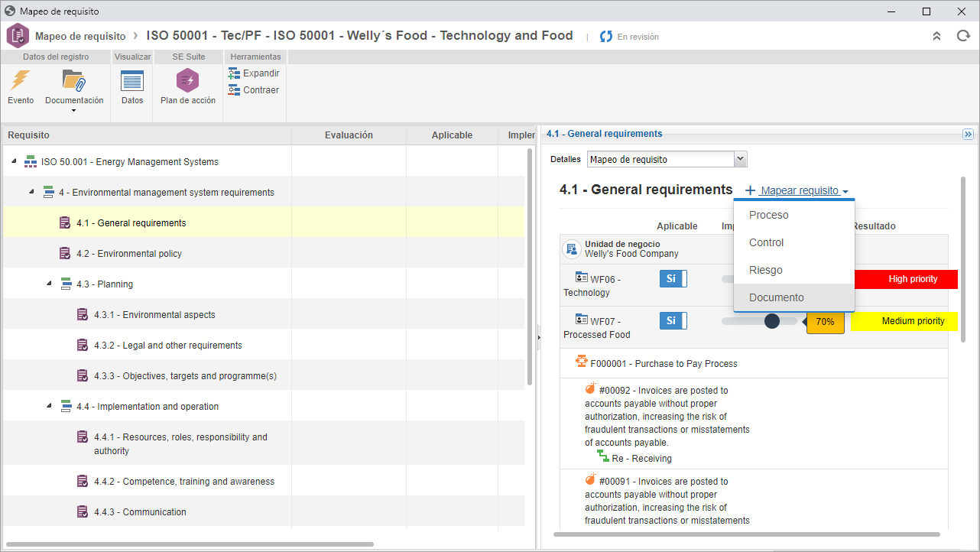Click the Aplicable column header
The width and height of the screenshot is (980, 552).
[x=452, y=135]
